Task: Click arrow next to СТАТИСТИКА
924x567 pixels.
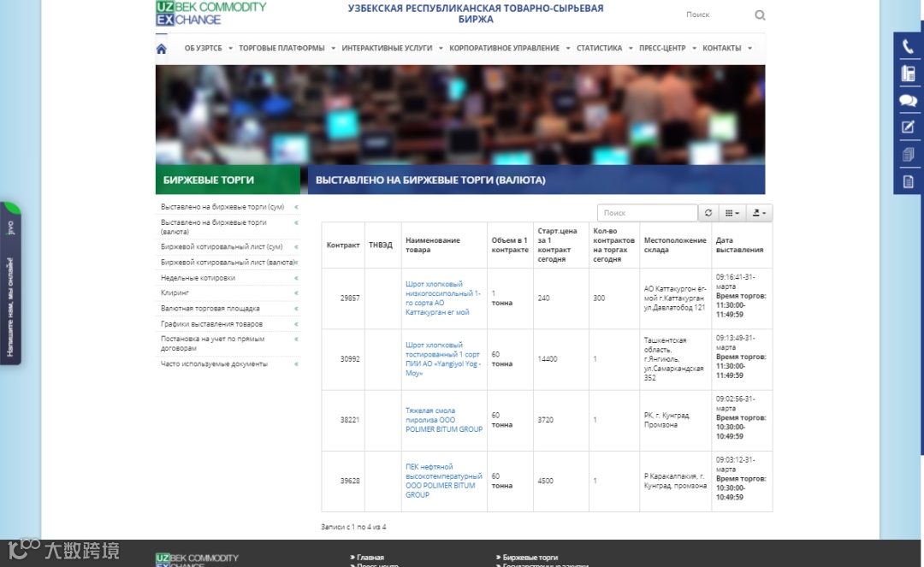Action: click(x=631, y=48)
